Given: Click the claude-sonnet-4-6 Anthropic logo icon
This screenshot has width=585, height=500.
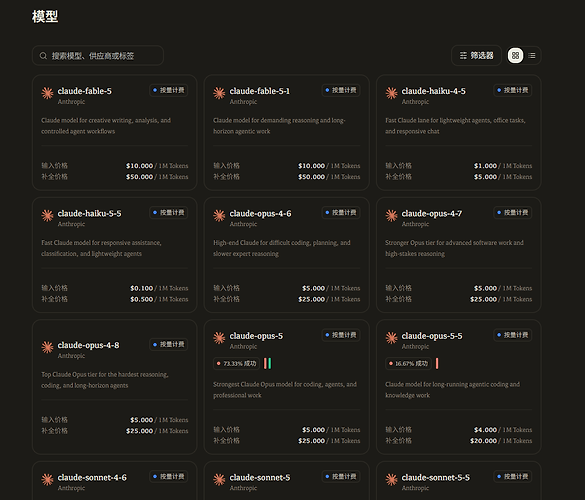Looking at the screenshot, I should point(47,479).
